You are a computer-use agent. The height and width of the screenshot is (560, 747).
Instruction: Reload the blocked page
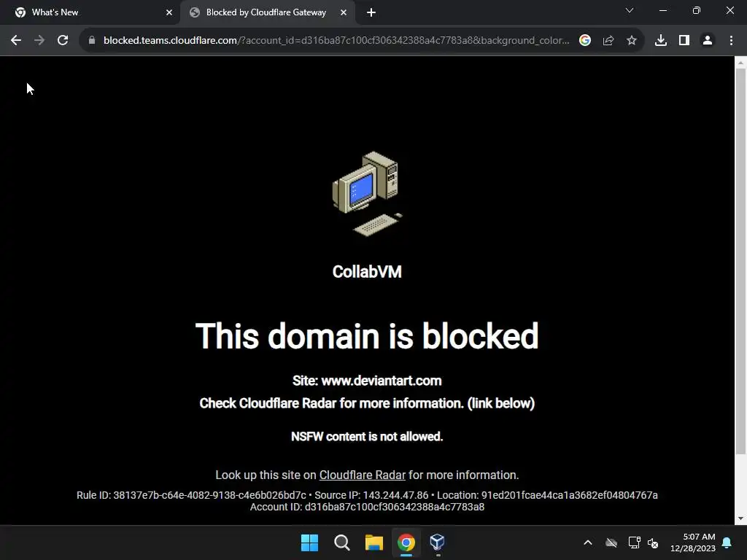click(63, 41)
